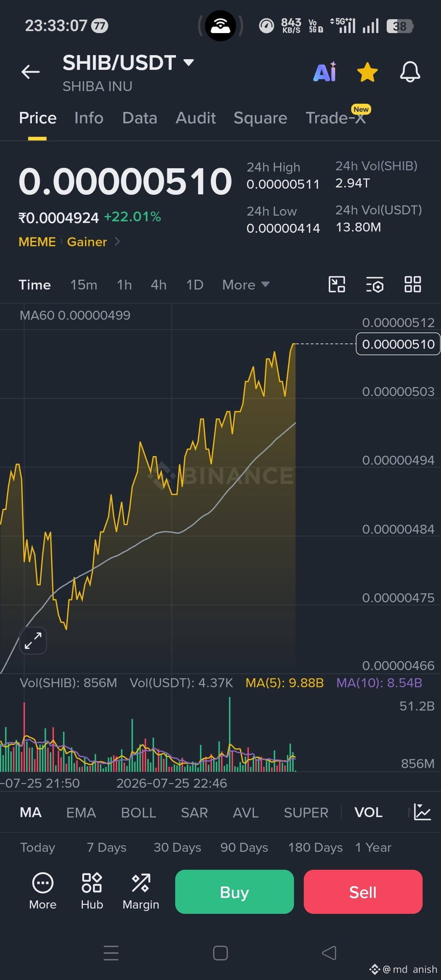Show 30 Days price change
This screenshot has height=980, width=441.
click(177, 848)
